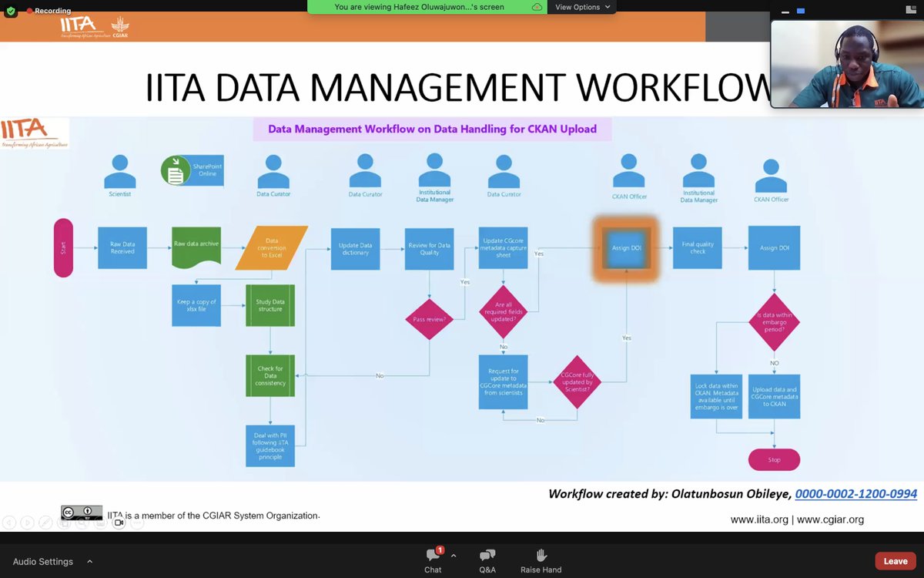The width and height of the screenshot is (924, 578).
Task: Go to next slide arrow control
Action: [28, 523]
